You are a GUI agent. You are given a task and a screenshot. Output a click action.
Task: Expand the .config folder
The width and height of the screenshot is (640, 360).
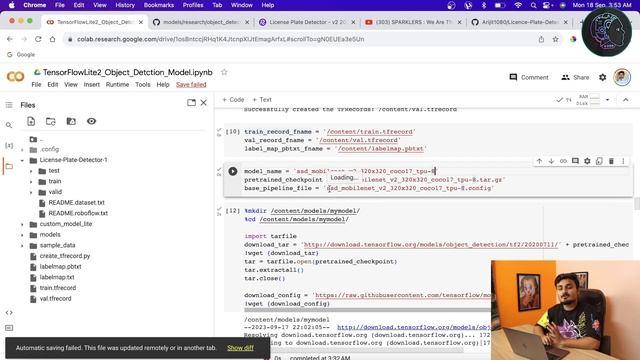click(22, 150)
